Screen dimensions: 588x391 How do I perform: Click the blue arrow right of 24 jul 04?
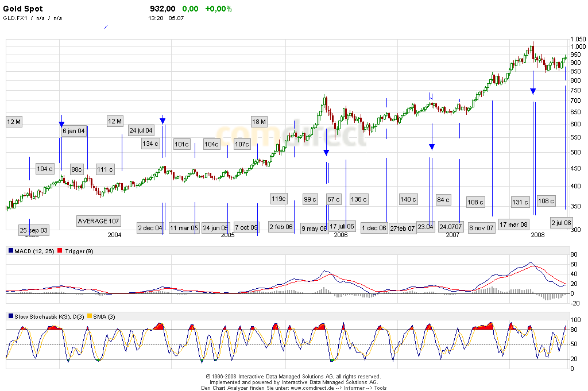pyautogui.click(x=163, y=119)
